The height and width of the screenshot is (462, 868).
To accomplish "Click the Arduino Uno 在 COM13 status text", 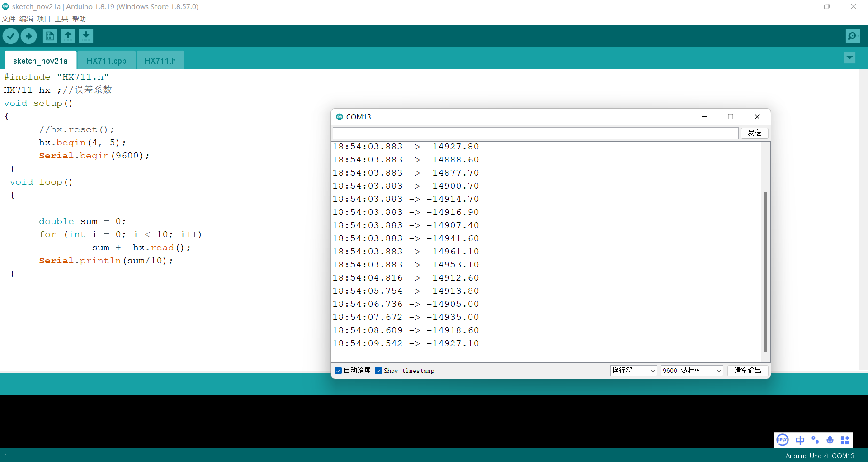I will 820,456.
